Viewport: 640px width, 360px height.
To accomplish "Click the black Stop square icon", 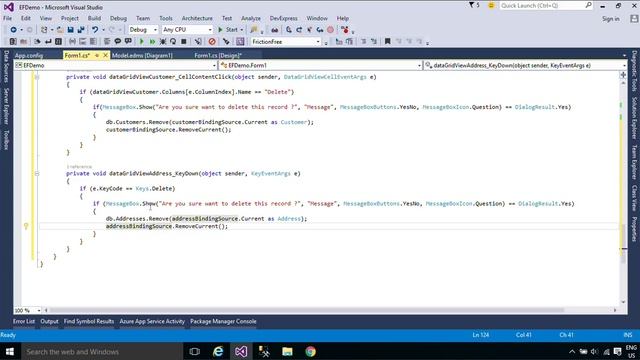I will coord(184,42).
